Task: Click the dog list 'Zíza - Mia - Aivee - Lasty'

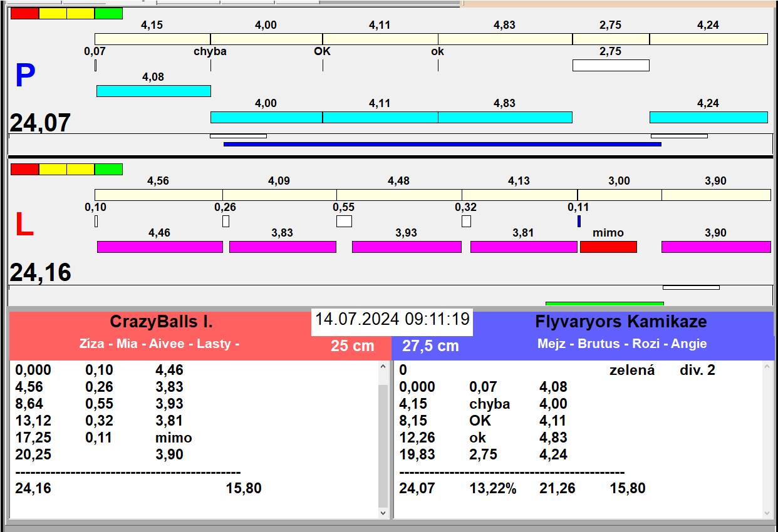Action: tap(159, 344)
